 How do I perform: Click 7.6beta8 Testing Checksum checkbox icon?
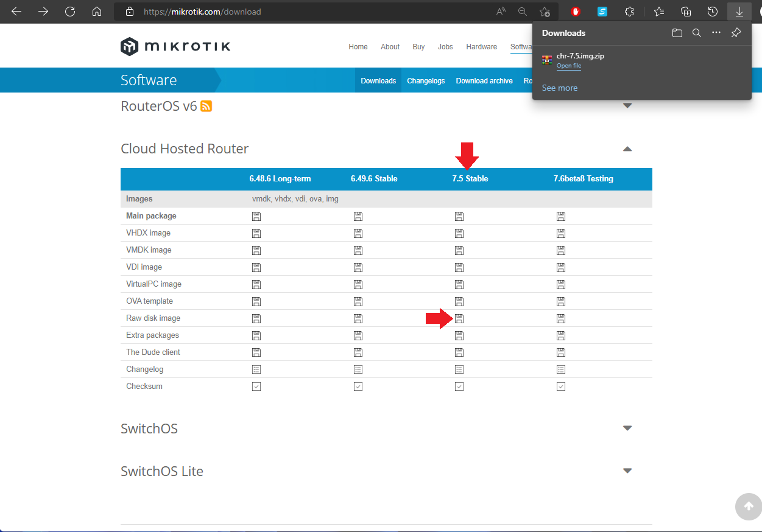pyautogui.click(x=561, y=387)
